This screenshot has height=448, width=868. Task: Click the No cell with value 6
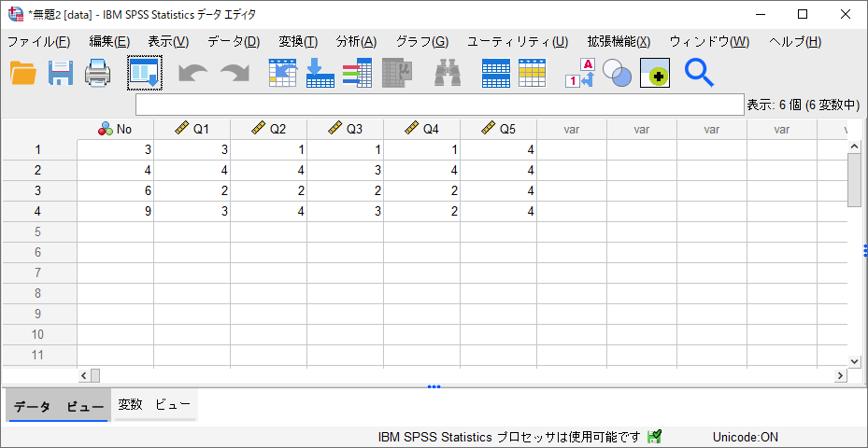(x=115, y=190)
